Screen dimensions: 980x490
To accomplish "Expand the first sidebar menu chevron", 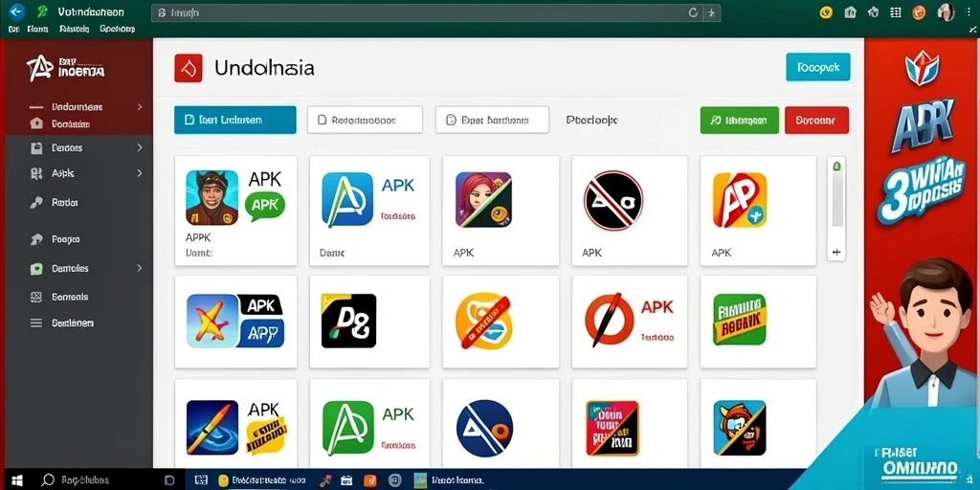I will [x=140, y=107].
